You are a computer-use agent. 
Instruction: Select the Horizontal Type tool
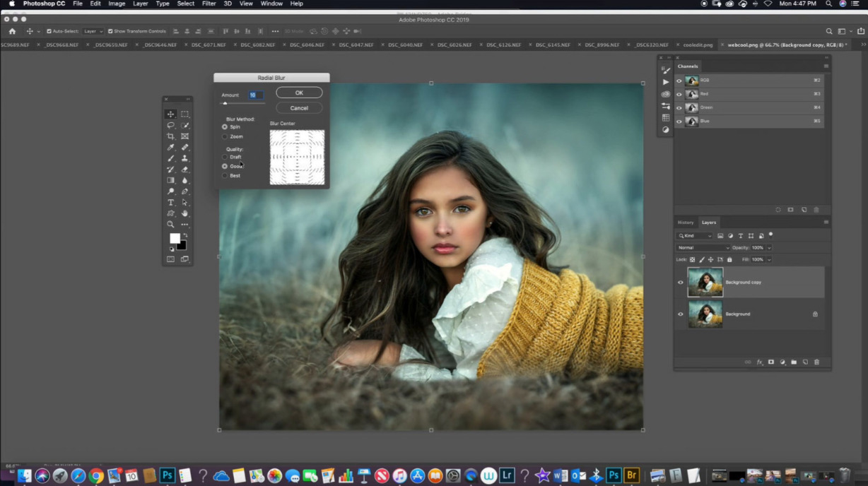pyautogui.click(x=170, y=203)
